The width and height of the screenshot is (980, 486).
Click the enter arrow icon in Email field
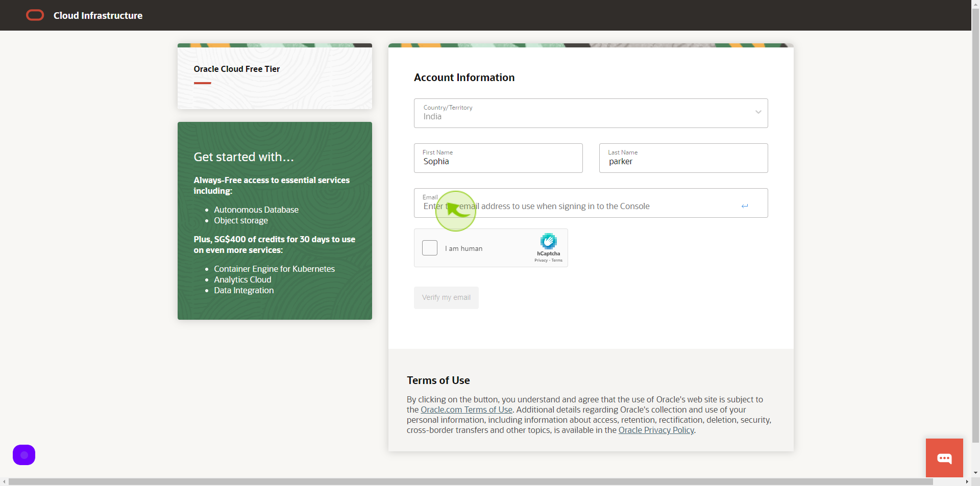(745, 206)
